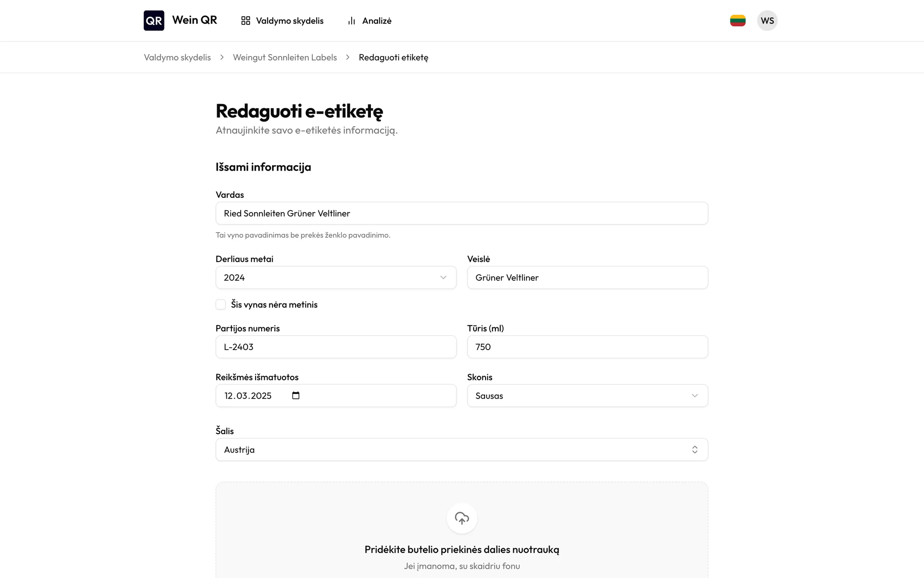Open the Šalis country selector showing Austrija
This screenshot has width=924, height=578.
click(x=462, y=449)
